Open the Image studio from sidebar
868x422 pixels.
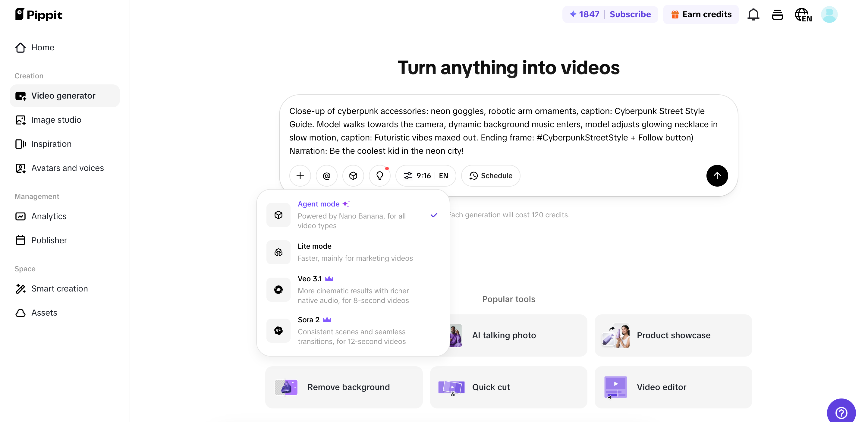pyautogui.click(x=56, y=120)
